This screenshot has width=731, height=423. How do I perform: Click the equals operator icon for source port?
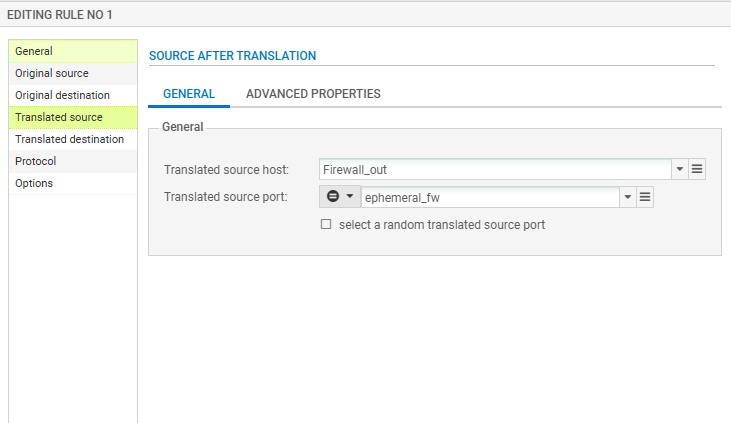click(333, 197)
